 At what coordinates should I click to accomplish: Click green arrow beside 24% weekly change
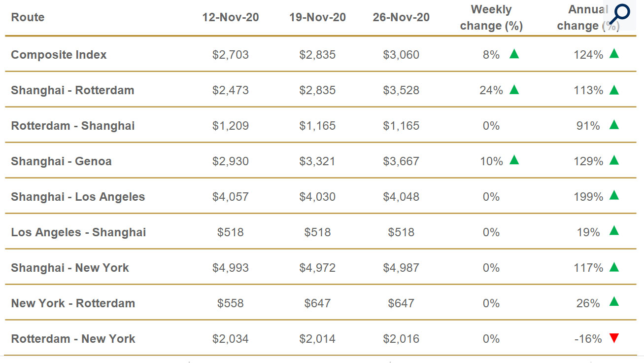click(x=514, y=89)
